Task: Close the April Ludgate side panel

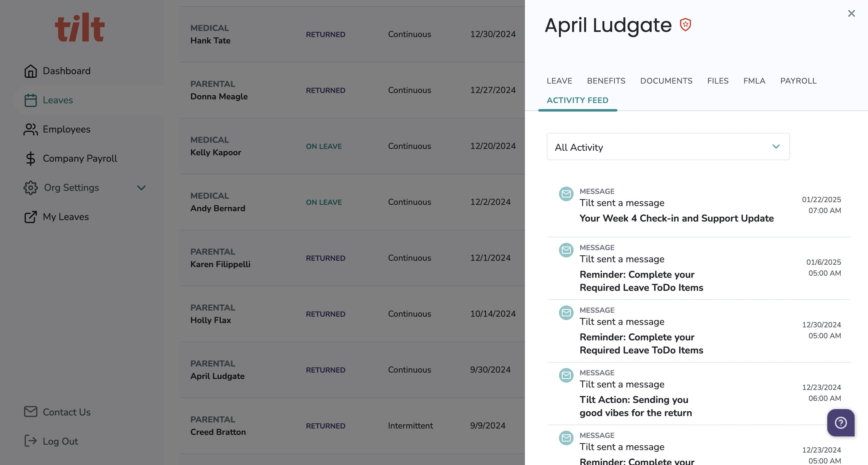Action: [851, 13]
